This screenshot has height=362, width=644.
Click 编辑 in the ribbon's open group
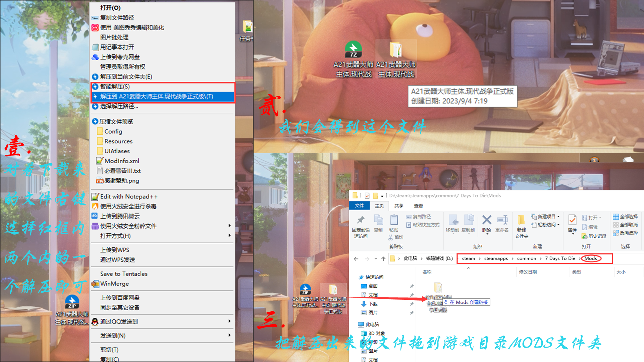click(590, 227)
